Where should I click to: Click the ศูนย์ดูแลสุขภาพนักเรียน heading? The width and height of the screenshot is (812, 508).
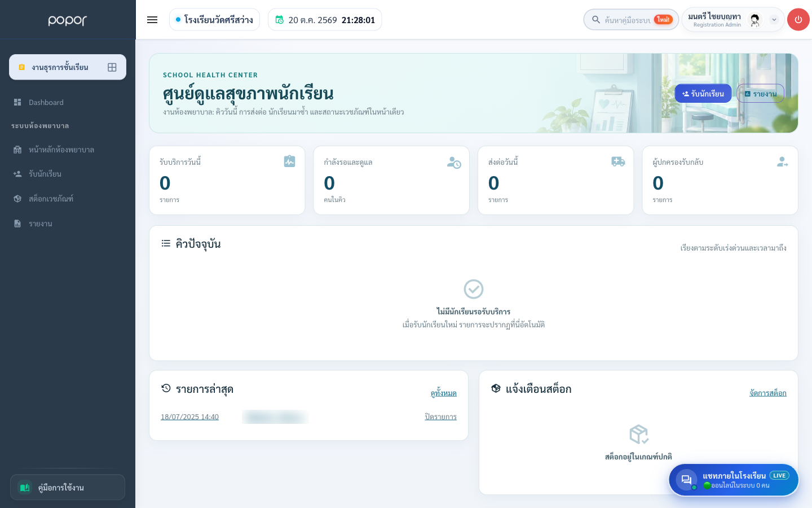coord(248,94)
